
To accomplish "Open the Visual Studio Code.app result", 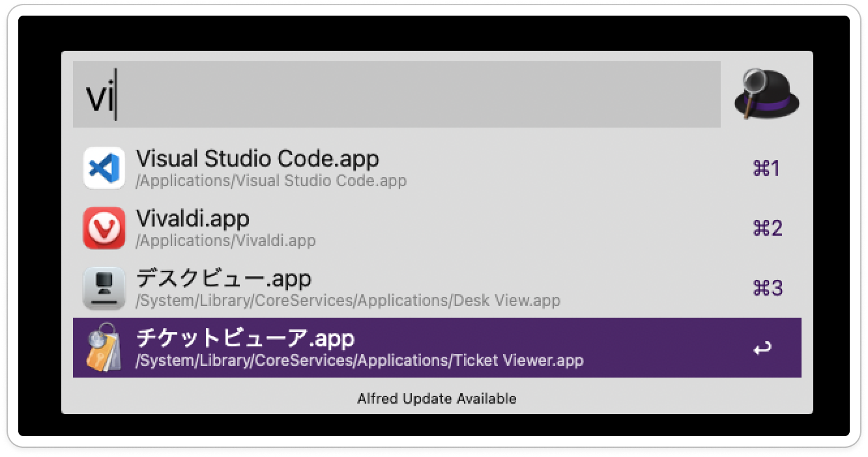I will click(x=437, y=168).
